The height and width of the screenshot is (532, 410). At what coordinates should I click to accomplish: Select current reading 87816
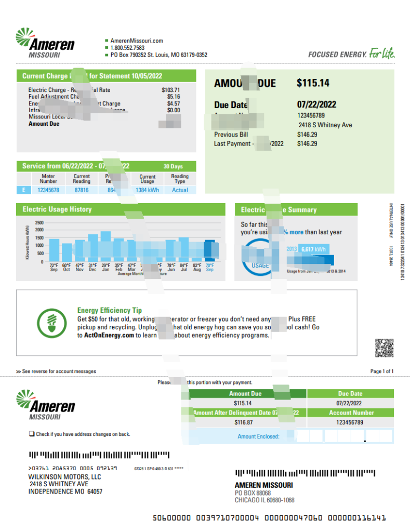tap(82, 190)
